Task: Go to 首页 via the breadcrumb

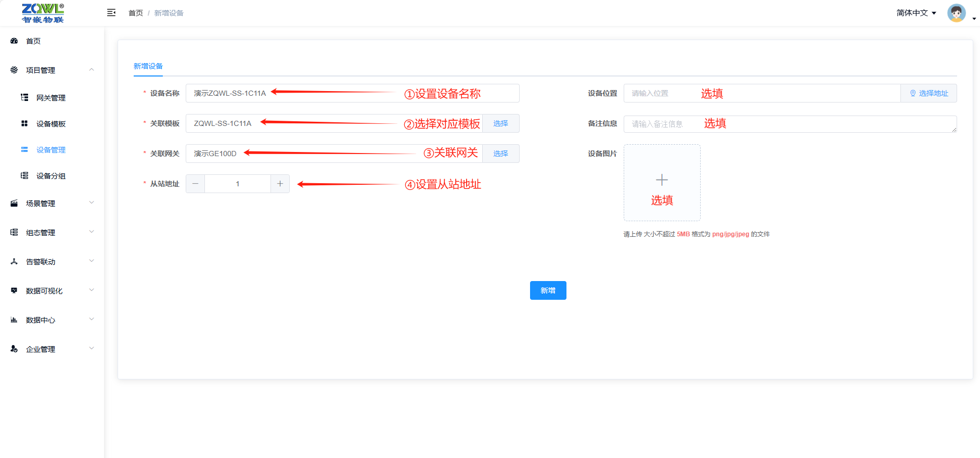Action: click(136, 13)
